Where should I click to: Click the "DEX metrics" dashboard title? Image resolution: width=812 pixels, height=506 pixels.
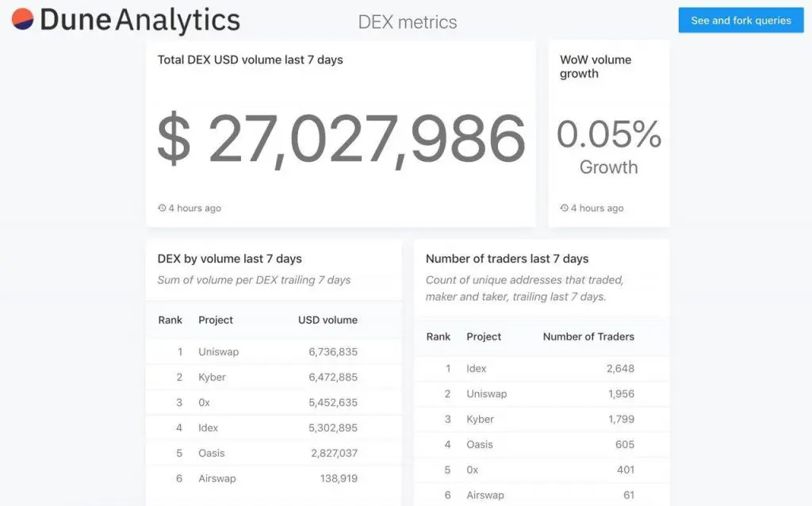[x=407, y=22]
